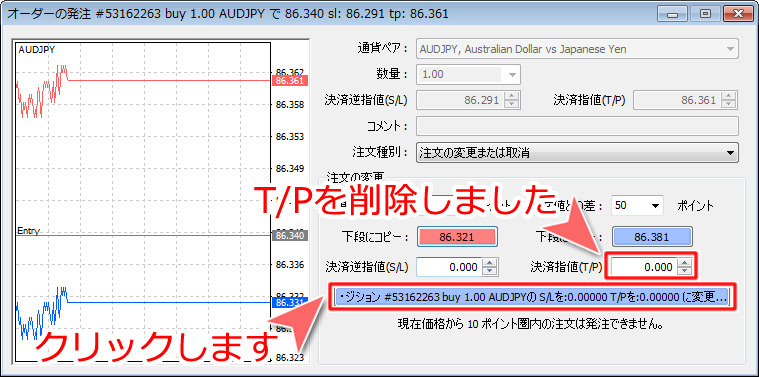Click the red 86.321 copy button

[457, 237]
